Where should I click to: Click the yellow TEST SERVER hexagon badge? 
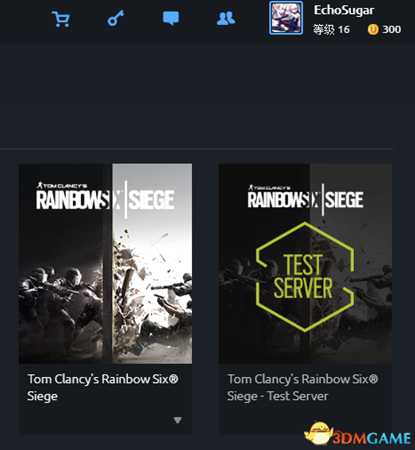pyautogui.click(x=304, y=277)
